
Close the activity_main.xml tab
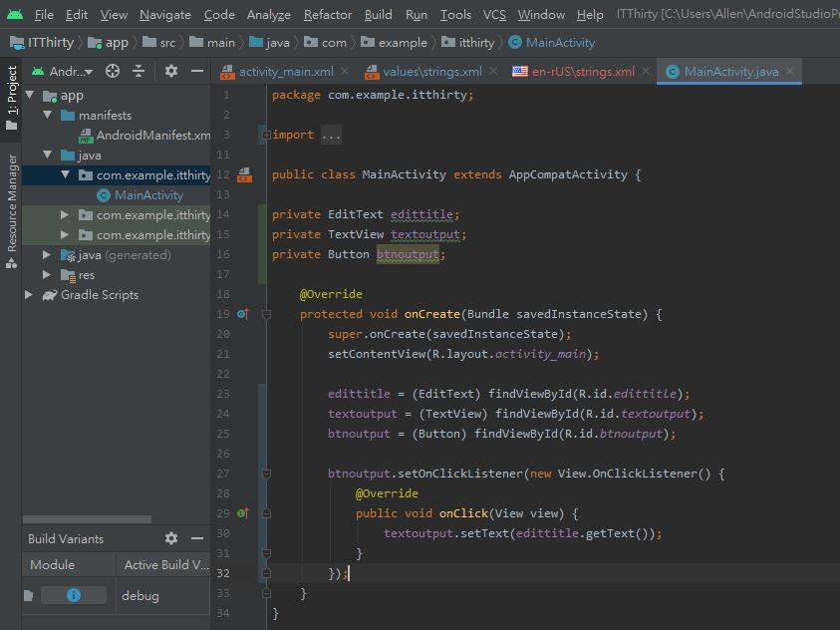[345, 72]
